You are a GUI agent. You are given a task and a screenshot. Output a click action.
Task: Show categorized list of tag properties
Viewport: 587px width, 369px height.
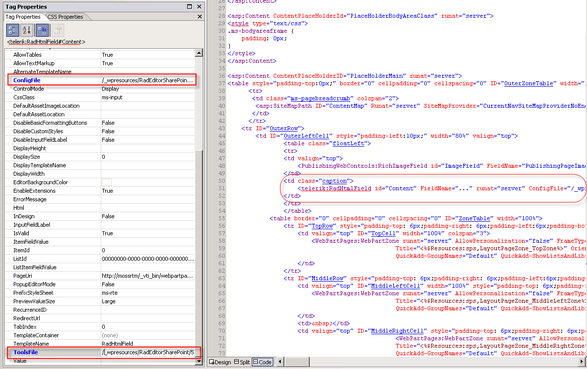tap(12, 30)
